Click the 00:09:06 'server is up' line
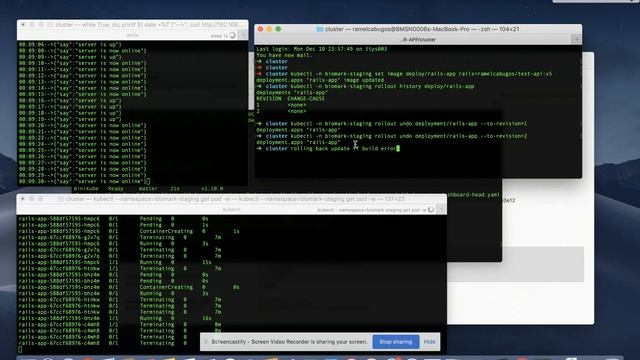 pos(70,44)
